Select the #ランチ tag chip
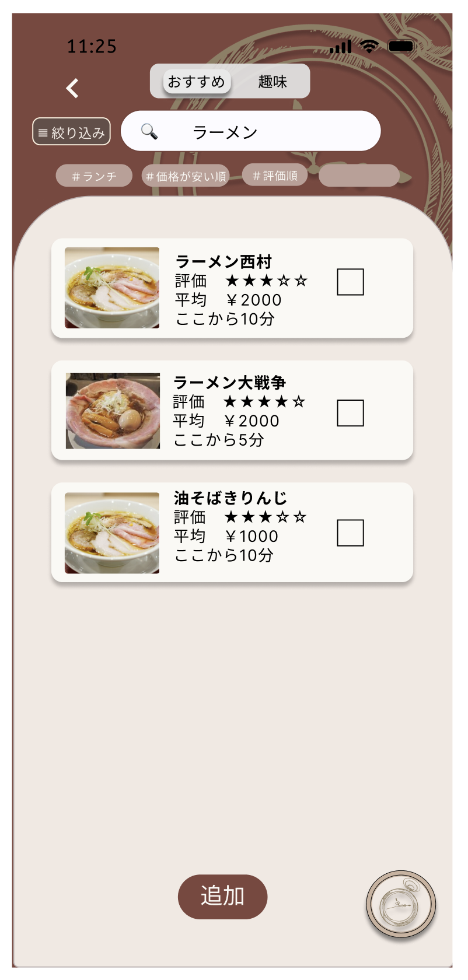This screenshot has width=468, height=980. click(94, 176)
